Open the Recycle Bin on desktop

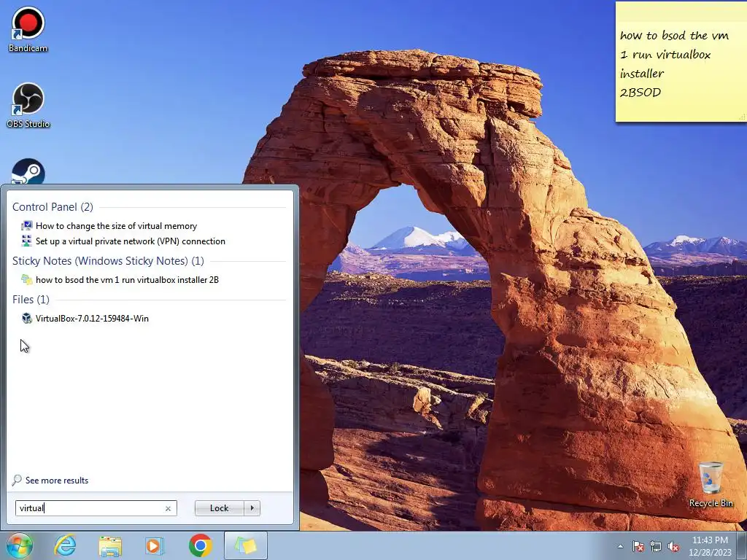(x=711, y=484)
